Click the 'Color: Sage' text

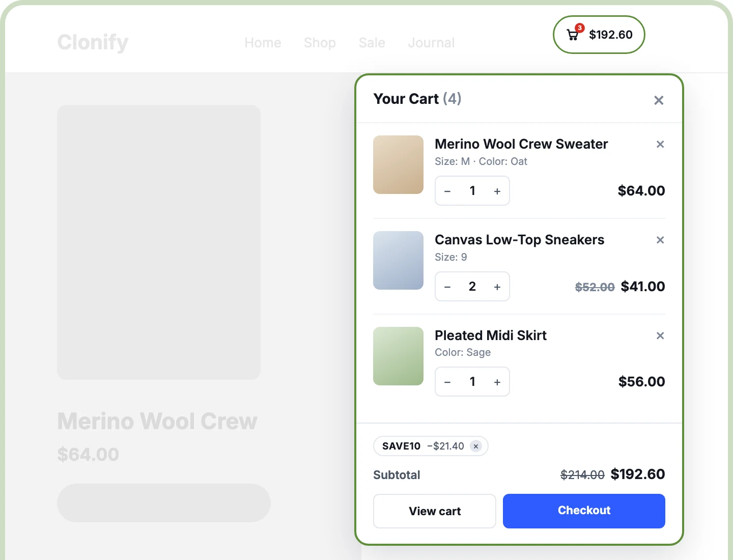(463, 352)
